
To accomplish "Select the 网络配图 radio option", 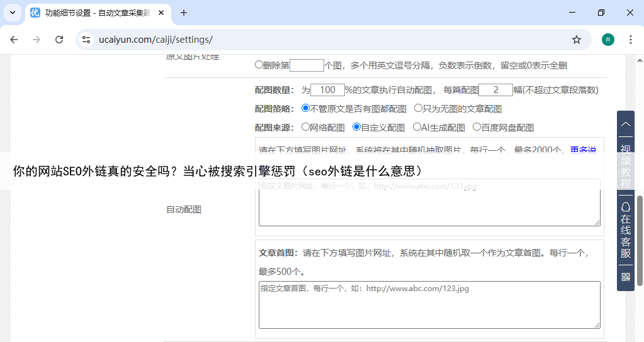I will tap(305, 127).
